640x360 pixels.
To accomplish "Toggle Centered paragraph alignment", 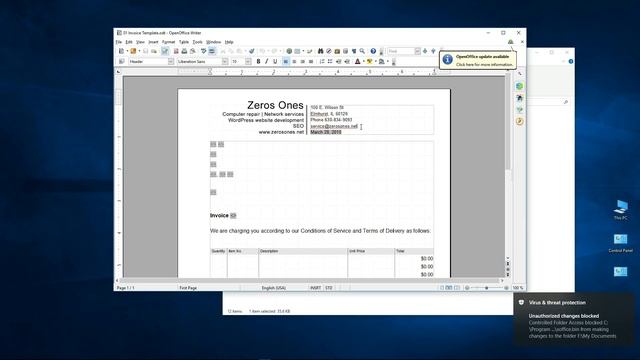I will coord(294,62).
